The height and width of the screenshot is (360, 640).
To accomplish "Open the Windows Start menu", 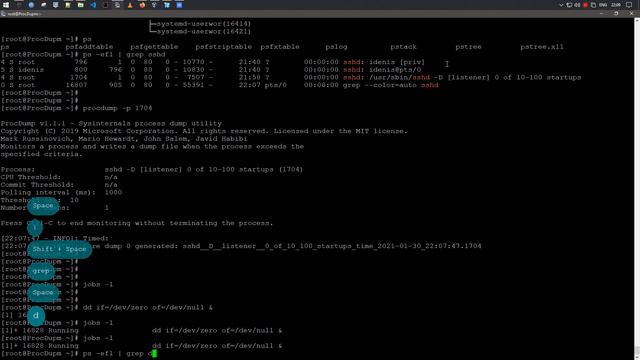I will pos(6,5).
